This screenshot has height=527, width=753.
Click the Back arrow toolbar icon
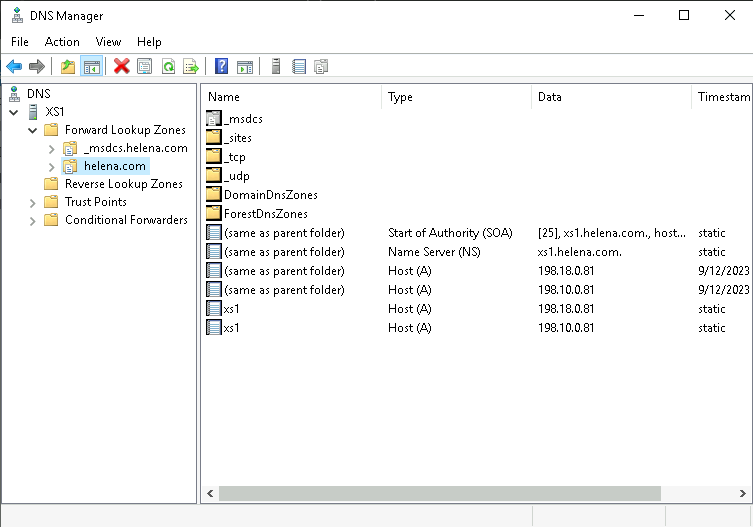[14, 67]
